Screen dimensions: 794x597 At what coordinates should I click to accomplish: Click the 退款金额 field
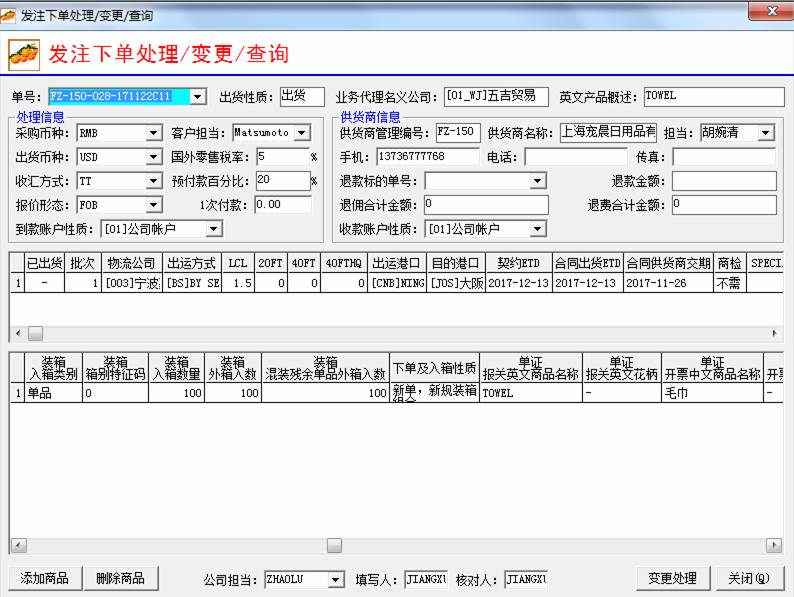coord(724,181)
